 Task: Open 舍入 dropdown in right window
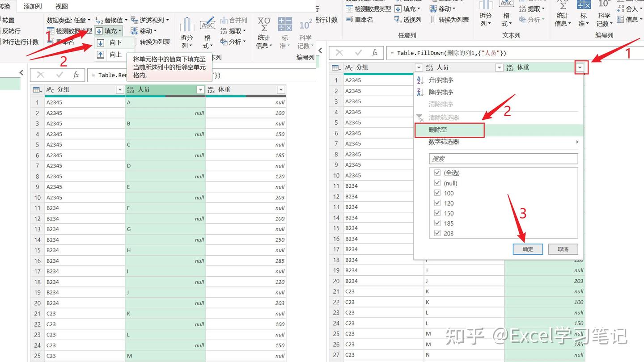click(x=629, y=9)
